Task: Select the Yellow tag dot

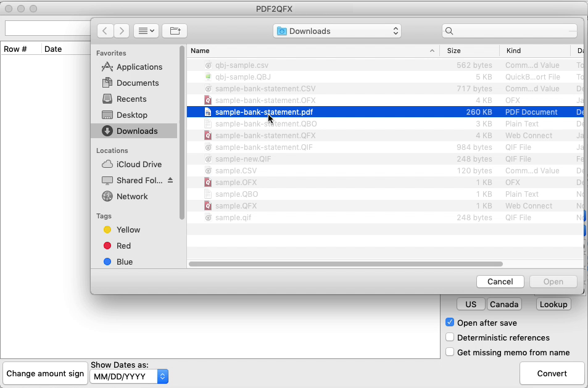Action: pyautogui.click(x=107, y=230)
